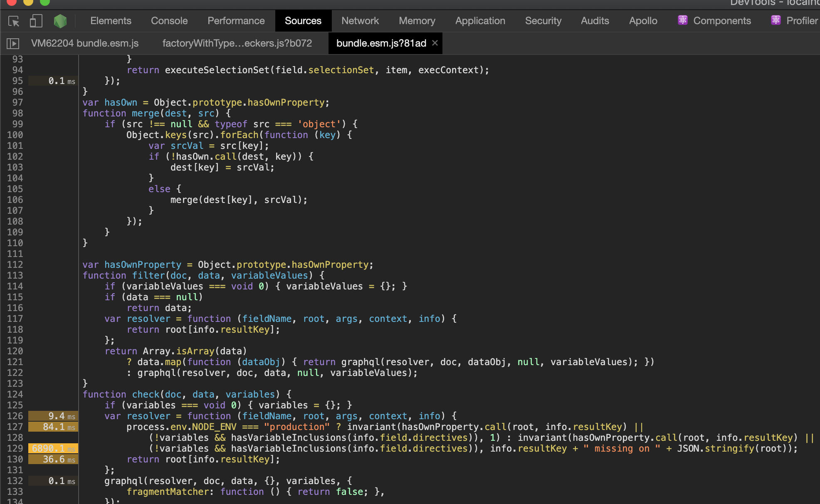Screen dimensions: 820x504
Task: Open the Memory panel
Action: coord(417,20)
